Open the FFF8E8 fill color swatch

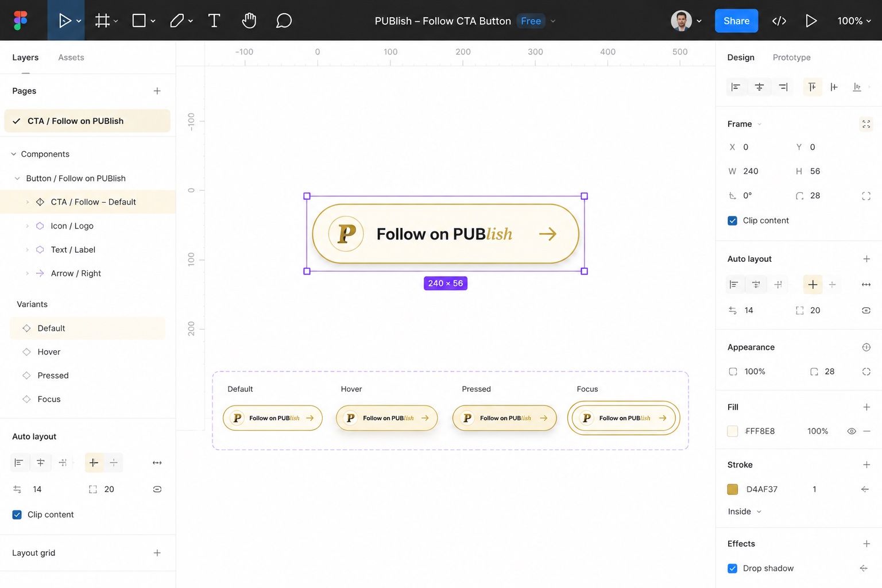(733, 431)
